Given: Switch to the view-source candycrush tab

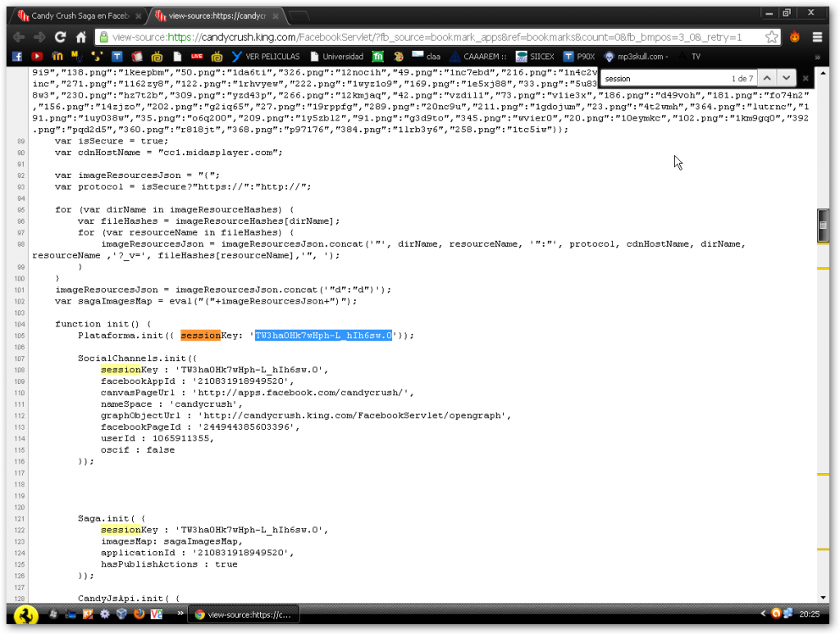Looking at the screenshot, I should point(217,16).
